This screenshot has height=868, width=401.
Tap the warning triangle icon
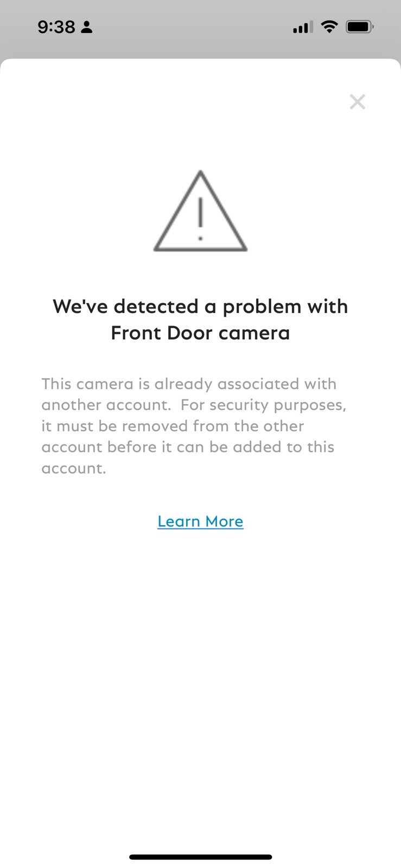[x=200, y=211]
